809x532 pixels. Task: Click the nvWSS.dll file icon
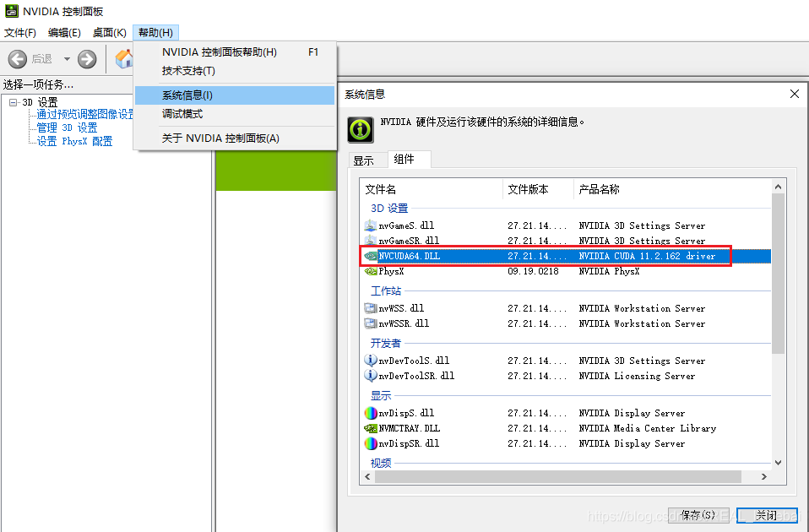tap(371, 308)
